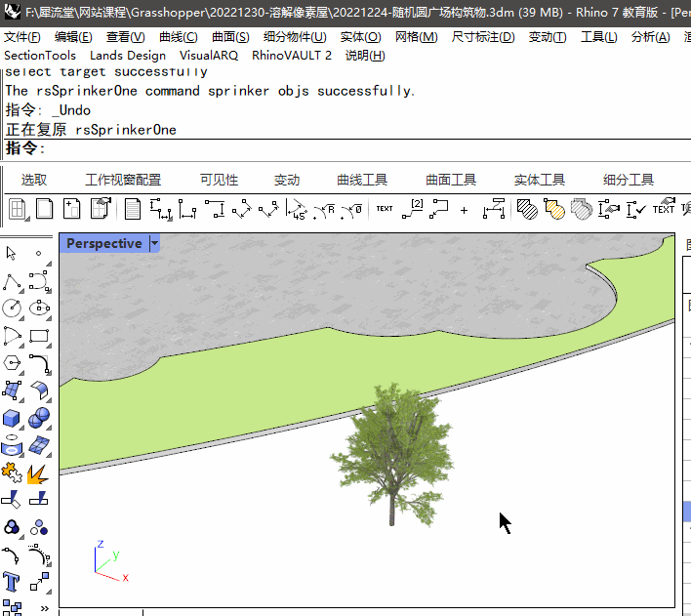
Task: Click the Box solid creation tool
Action: click(12, 419)
